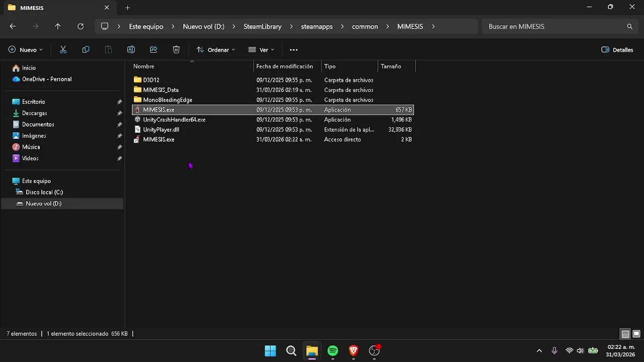This screenshot has height=362, width=644.
Task: Expand chevron after common breadcrumb
Action: [387, 27]
